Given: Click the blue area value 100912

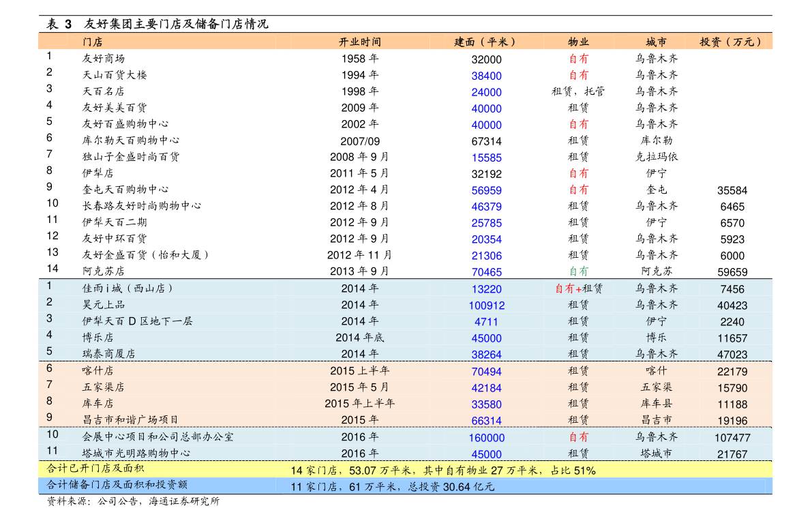Looking at the screenshot, I should coord(486,306).
